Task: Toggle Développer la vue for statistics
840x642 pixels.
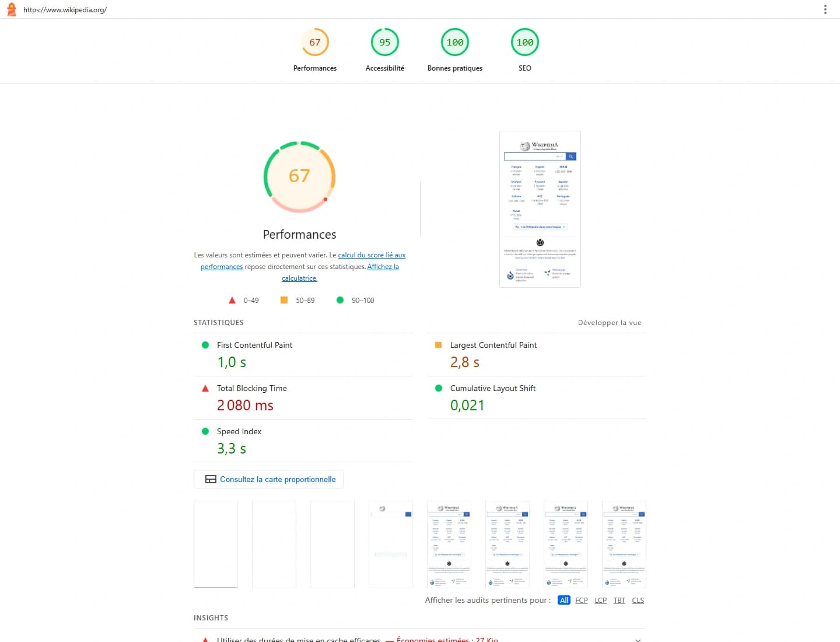Action: coord(610,323)
